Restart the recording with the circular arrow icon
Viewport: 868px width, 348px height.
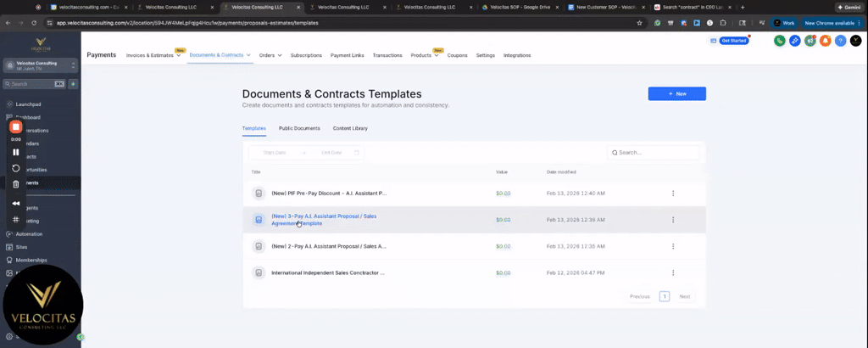[16, 168]
